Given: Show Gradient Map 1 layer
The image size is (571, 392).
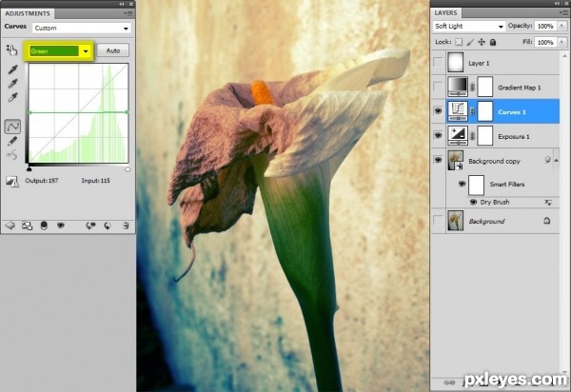Looking at the screenshot, I should point(438,87).
